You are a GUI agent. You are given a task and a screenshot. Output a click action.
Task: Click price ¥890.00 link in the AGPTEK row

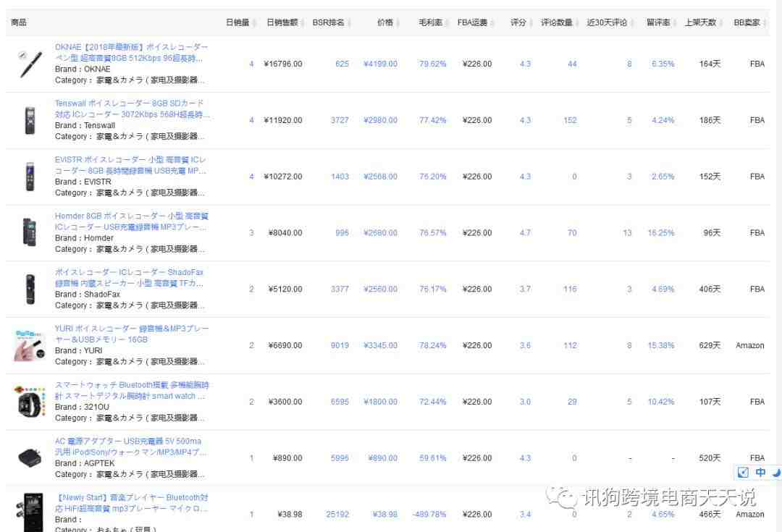382,458
